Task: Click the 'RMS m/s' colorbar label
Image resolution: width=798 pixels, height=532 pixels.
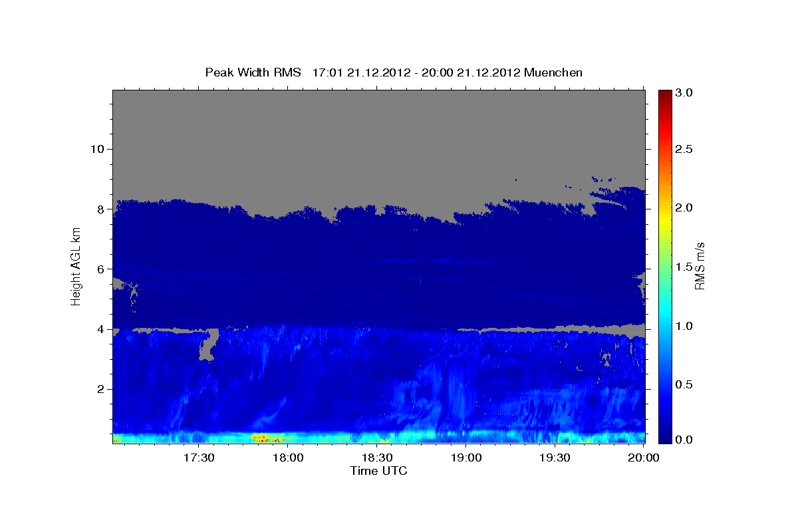Action: 699,266
